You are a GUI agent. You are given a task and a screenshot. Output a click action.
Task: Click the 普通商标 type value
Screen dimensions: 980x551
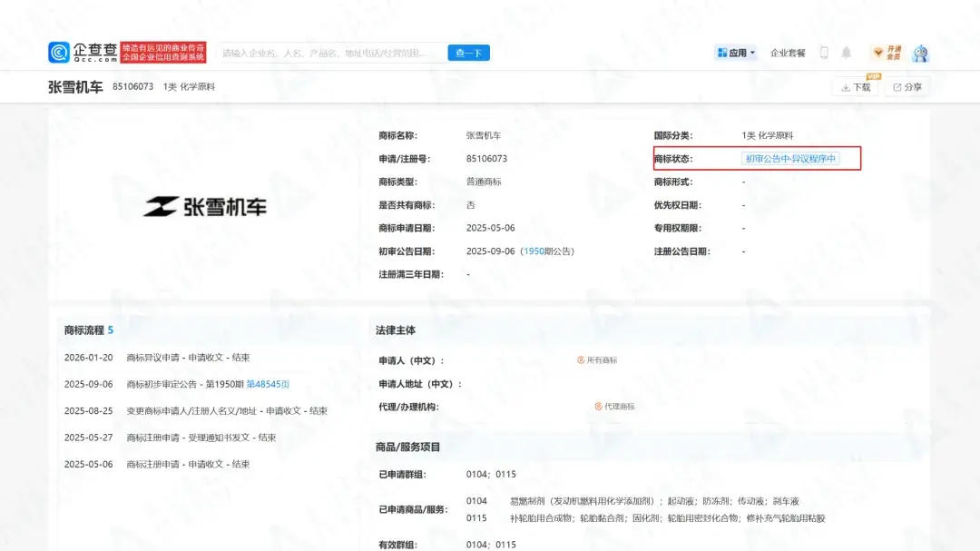tap(484, 182)
